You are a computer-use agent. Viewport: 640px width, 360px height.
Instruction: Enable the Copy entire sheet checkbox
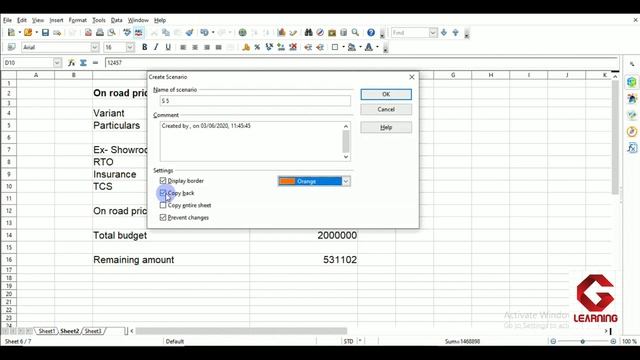point(163,205)
